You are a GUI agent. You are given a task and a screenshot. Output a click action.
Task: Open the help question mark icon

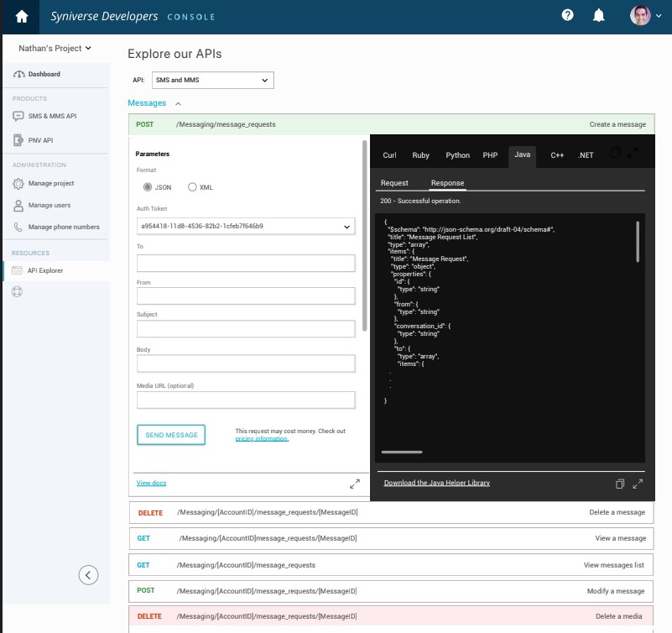(568, 16)
